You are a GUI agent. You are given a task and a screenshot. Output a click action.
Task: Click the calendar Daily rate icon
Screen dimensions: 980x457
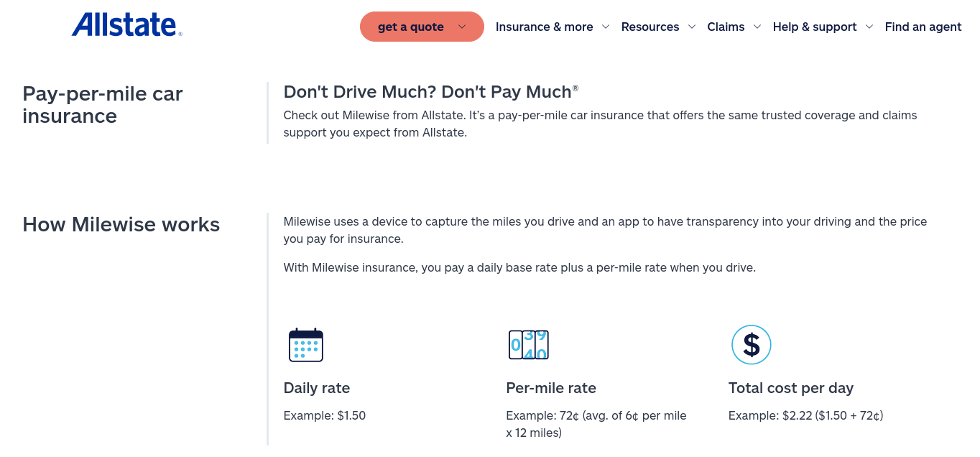pos(305,345)
